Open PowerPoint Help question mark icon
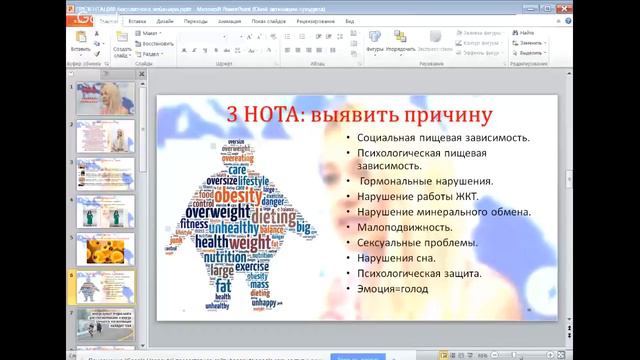 [x=568, y=21]
